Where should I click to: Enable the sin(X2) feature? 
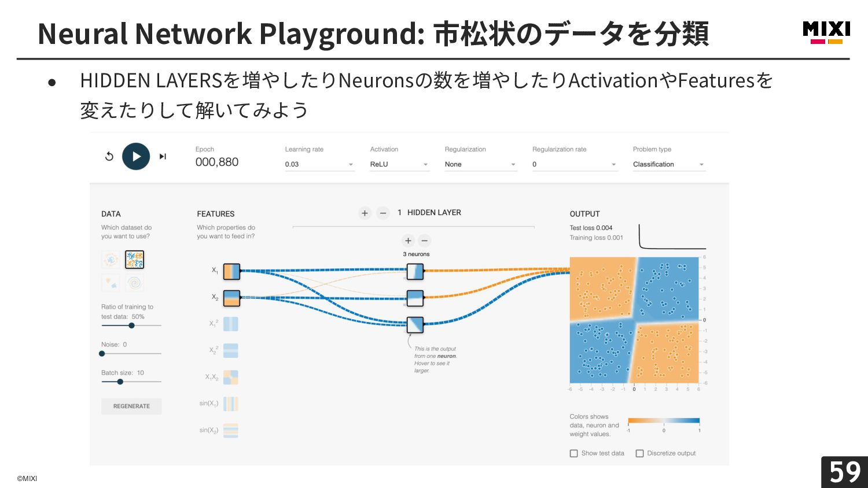tap(231, 430)
